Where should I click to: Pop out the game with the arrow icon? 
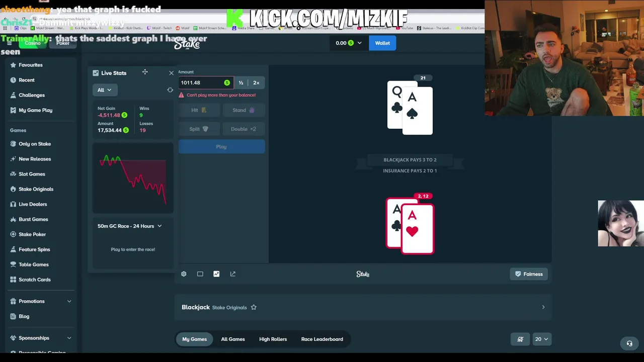tap(233, 274)
